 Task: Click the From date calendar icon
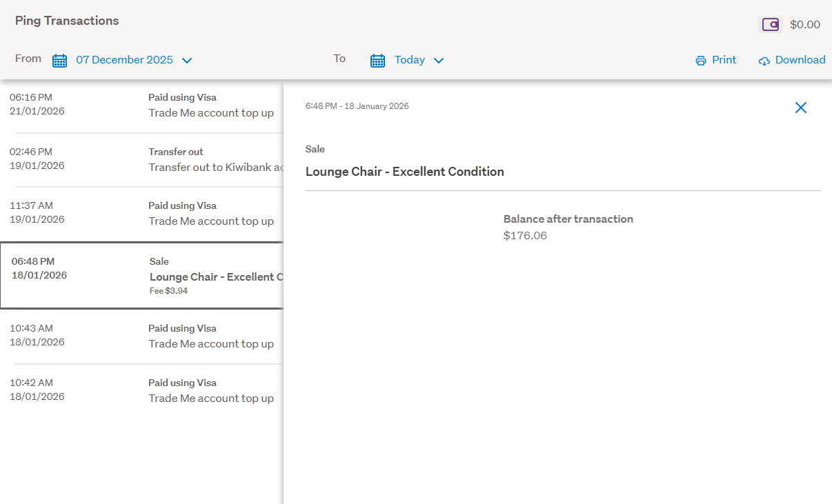point(60,61)
